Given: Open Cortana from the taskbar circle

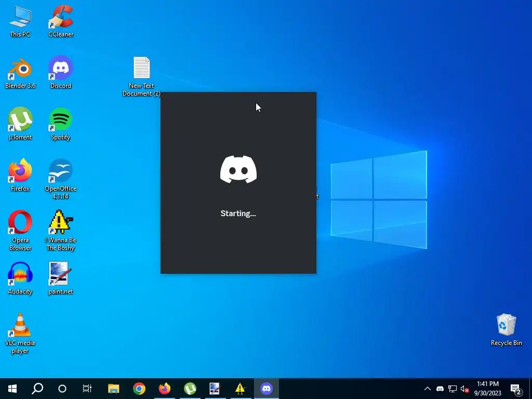Looking at the screenshot, I should (62, 389).
